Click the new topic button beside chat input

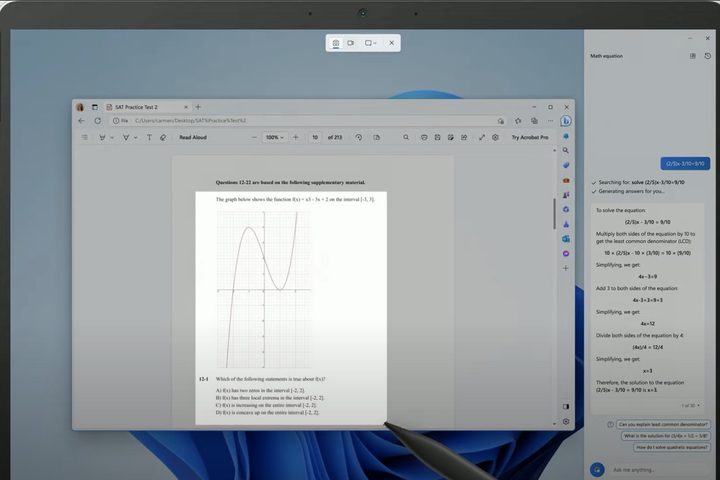click(597, 469)
